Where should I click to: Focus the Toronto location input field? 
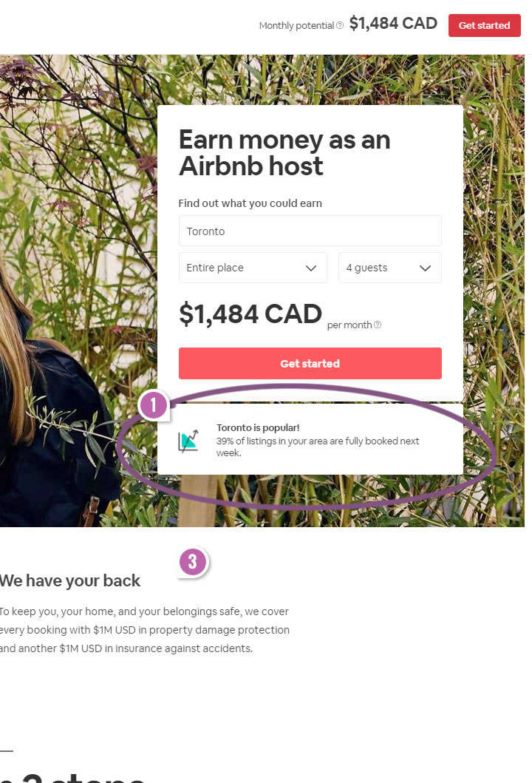(x=310, y=231)
